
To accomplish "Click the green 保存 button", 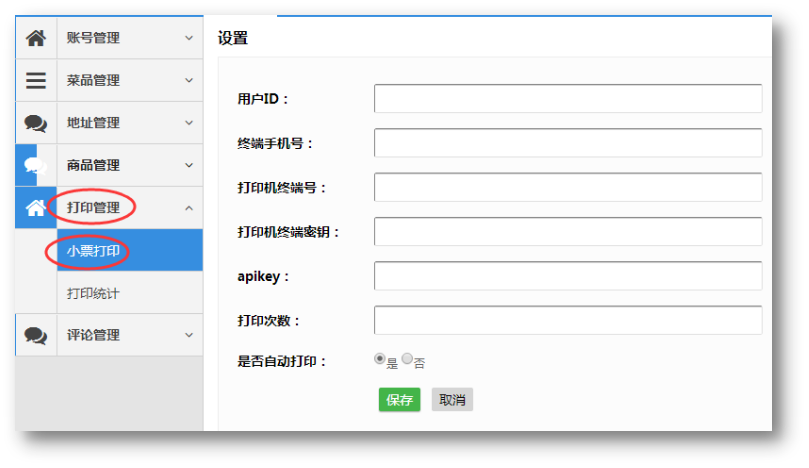I will click(399, 400).
